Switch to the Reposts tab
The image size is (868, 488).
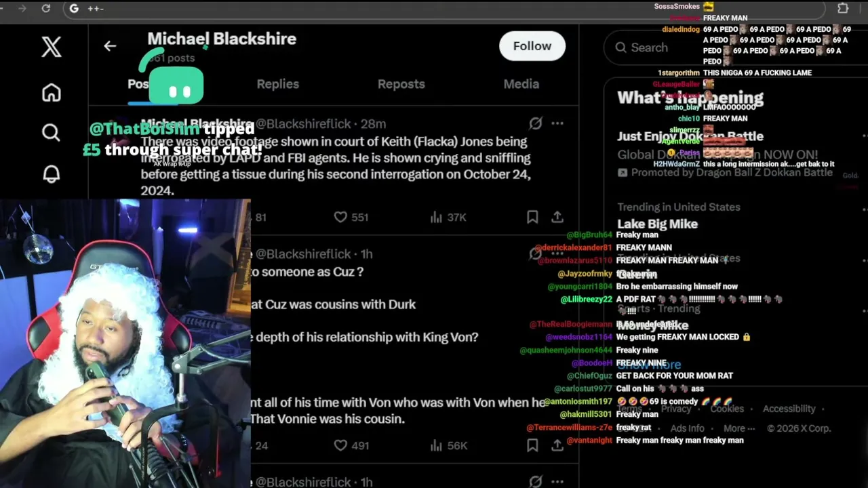[x=401, y=84]
